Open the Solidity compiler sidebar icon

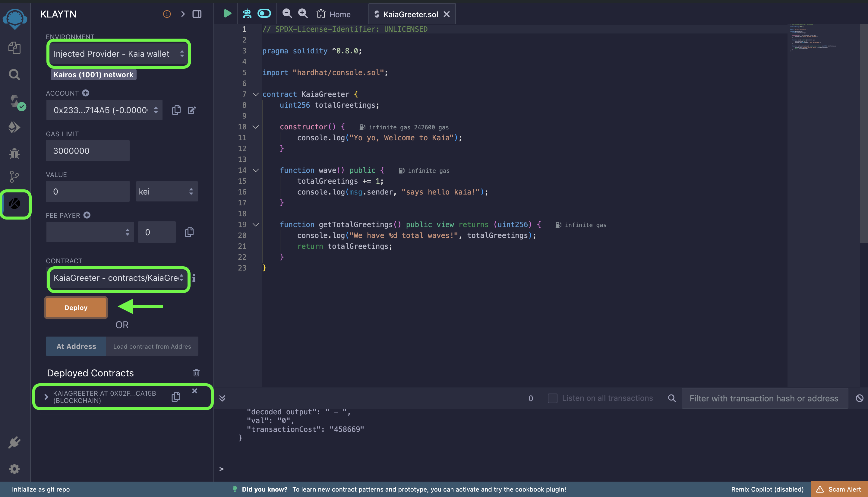pyautogui.click(x=15, y=101)
